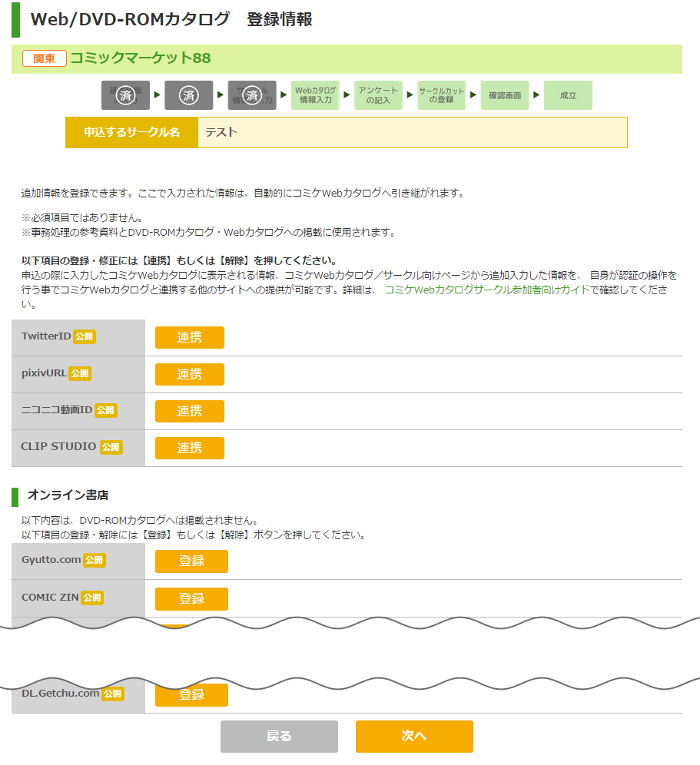Click the オンライン書店 section heading
This screenshot has width=700, height=765.
[68, 495]
